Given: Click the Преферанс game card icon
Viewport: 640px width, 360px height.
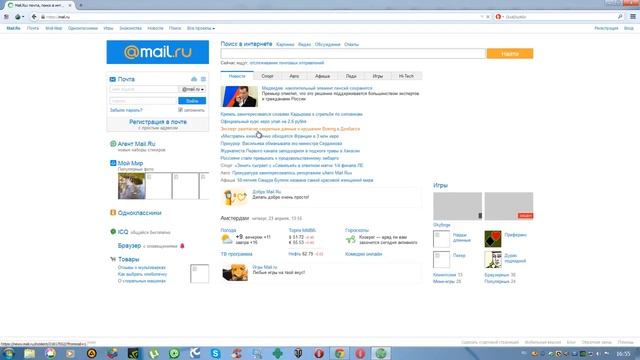Looking at the screenshot, I should pos(493,239).
